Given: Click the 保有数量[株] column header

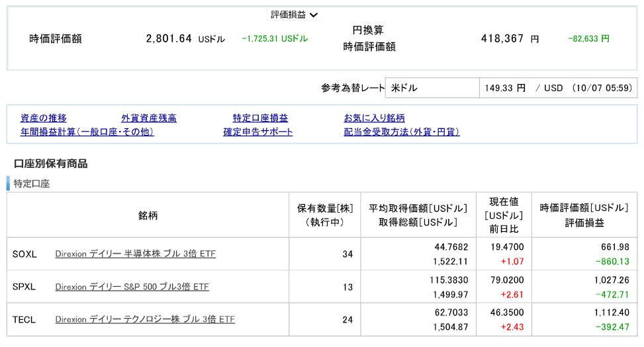Looking at the screenshot, I should coord(325,208).
